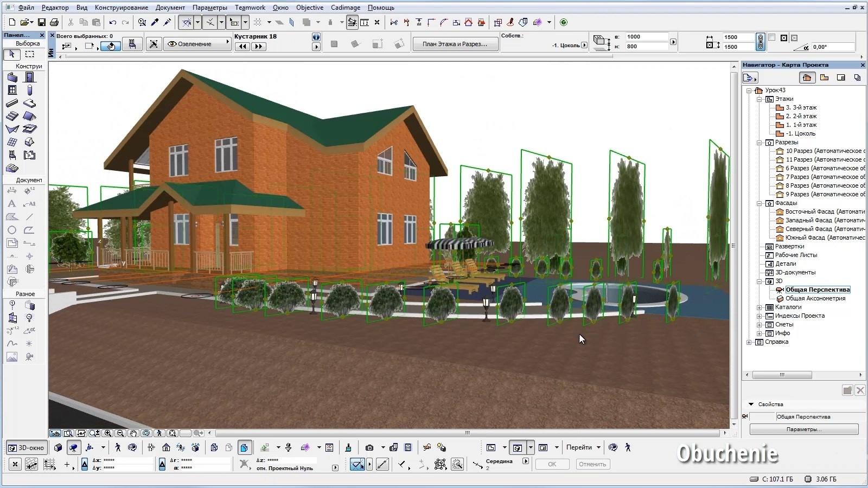The height and width of the screenshot is (488, 868).
Task: Collapse the Фасады tree node
Action: pos(759,203)
